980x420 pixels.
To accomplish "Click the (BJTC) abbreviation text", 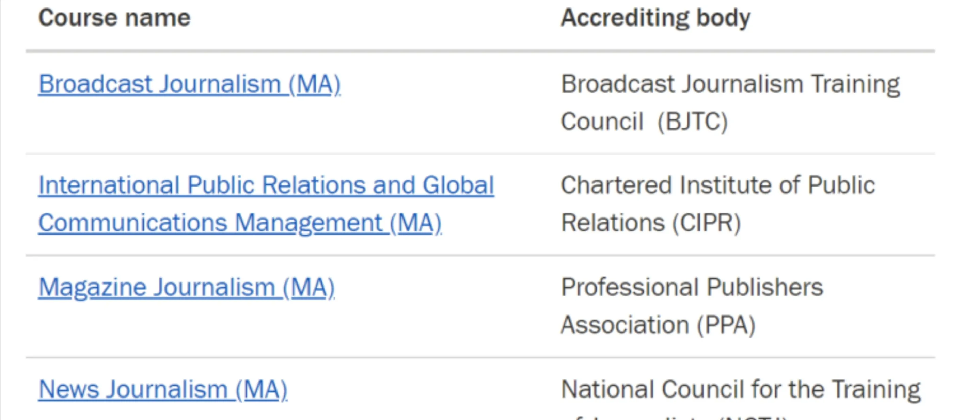I will point(692,122).
